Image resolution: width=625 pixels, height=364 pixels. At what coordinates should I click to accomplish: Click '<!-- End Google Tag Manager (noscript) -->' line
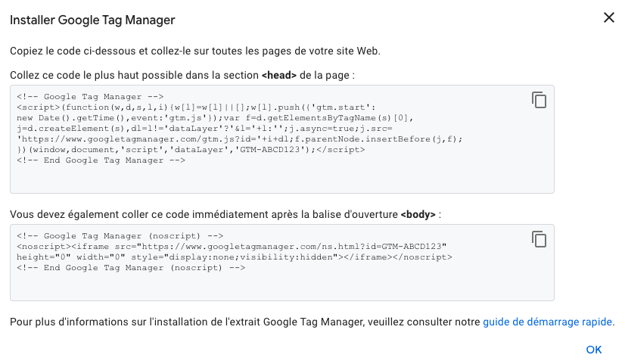click(131, 268)
